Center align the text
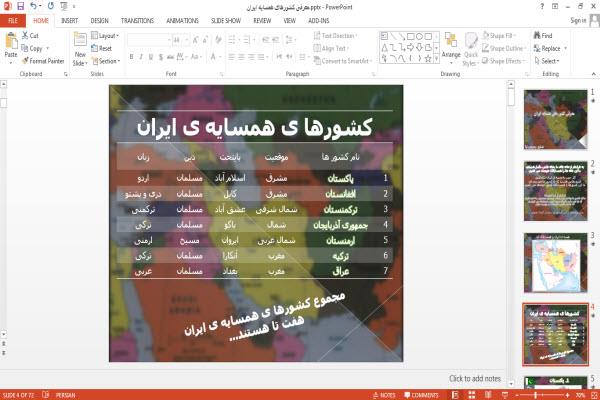 (x=241, y=57)
